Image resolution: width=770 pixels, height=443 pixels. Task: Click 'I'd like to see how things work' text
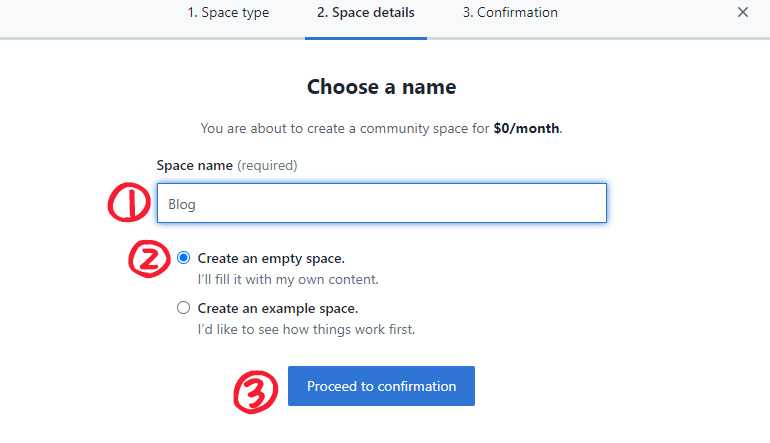pos(305,329)
